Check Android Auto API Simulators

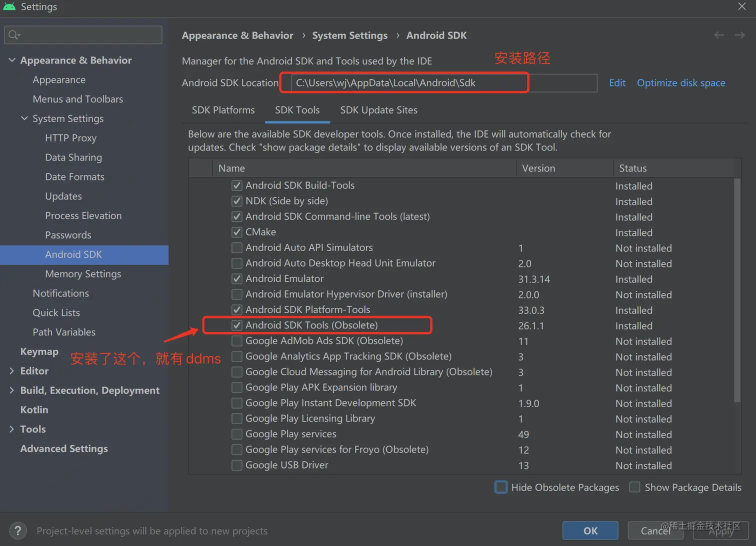click(x=237, y=247)
